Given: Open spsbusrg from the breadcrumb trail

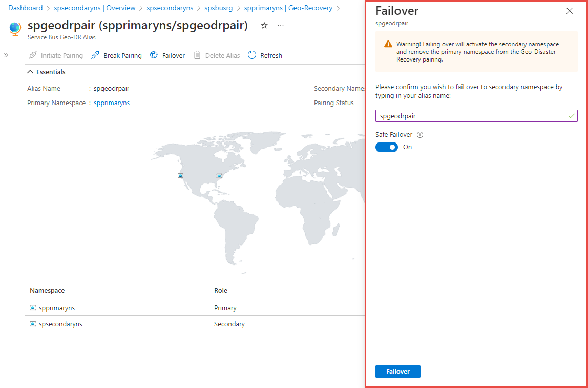Looking at the screenshot, I should point(219,8).
